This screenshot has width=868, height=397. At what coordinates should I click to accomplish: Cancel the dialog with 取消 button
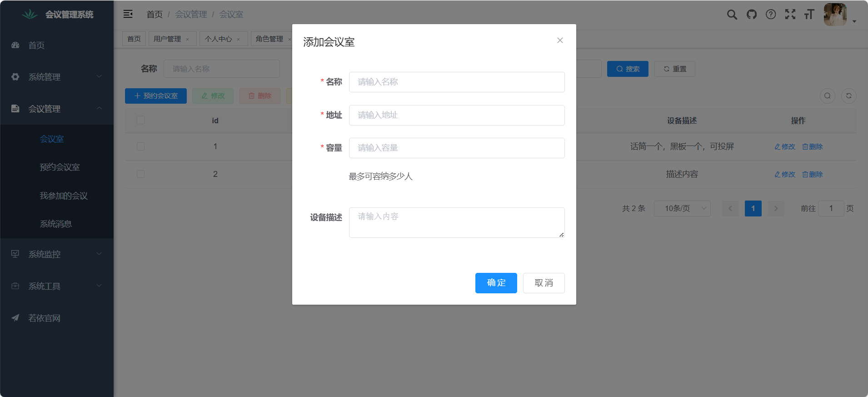tap(544, 283)
